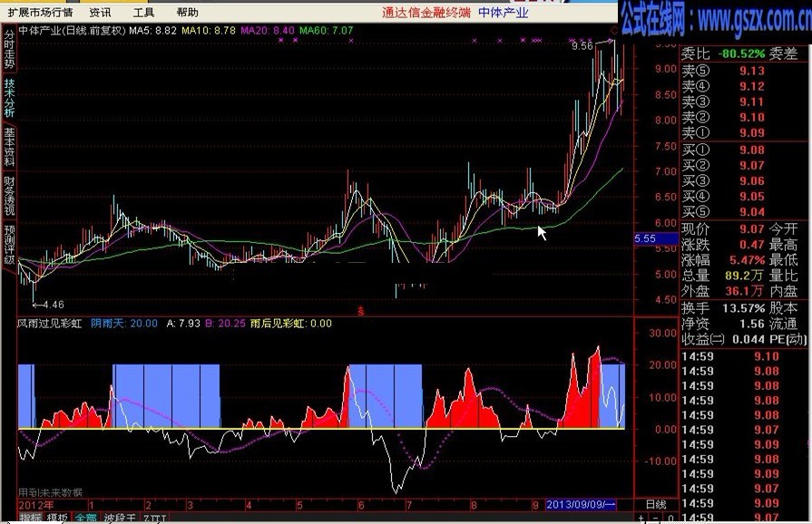Click the 卖② price 9.10
The image size is (812, 524).
pos(751,118)
